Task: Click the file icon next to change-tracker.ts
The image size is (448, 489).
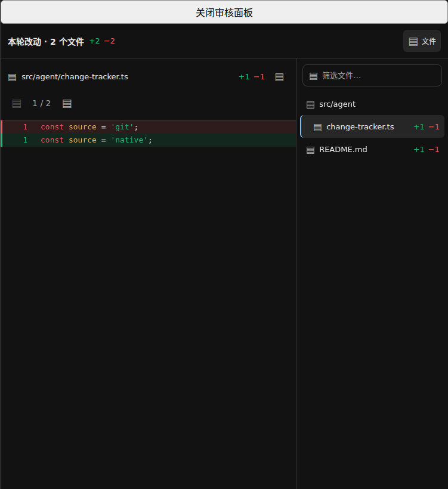Action: (x=317, y=127)
